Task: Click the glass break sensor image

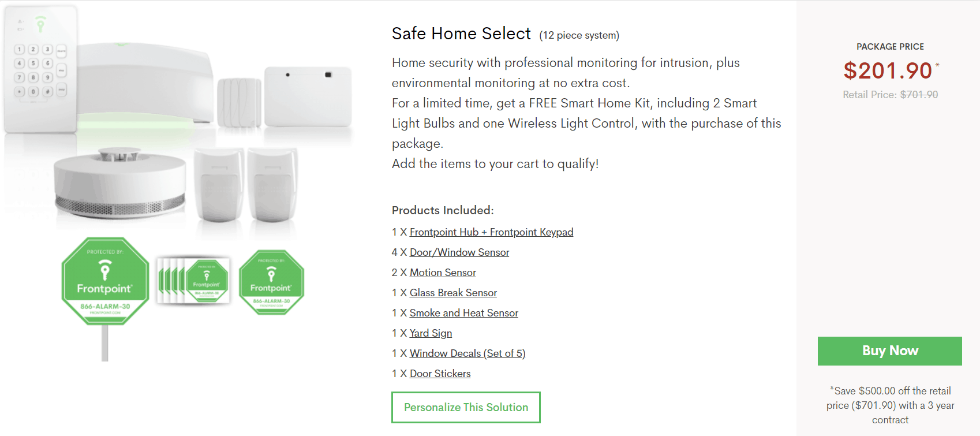Action: click(x=308, y=96)
